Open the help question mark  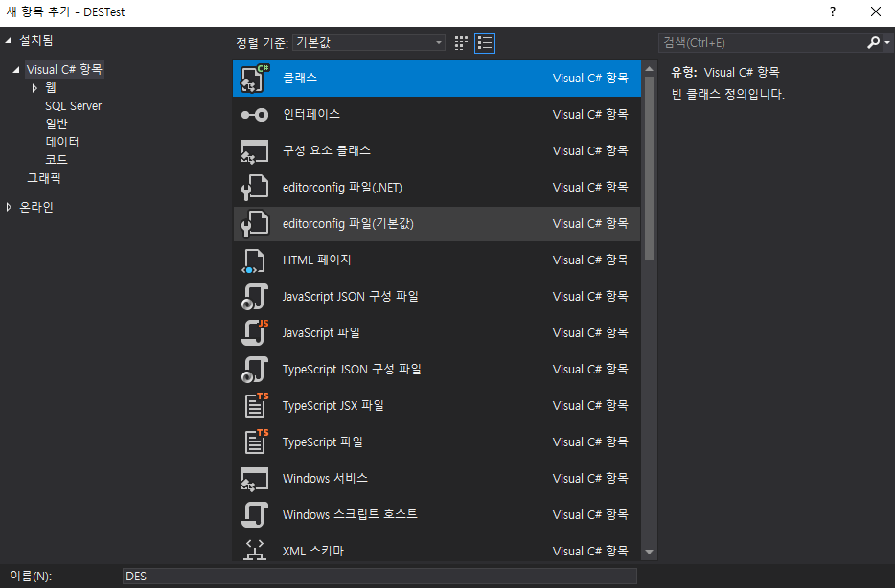833,11
